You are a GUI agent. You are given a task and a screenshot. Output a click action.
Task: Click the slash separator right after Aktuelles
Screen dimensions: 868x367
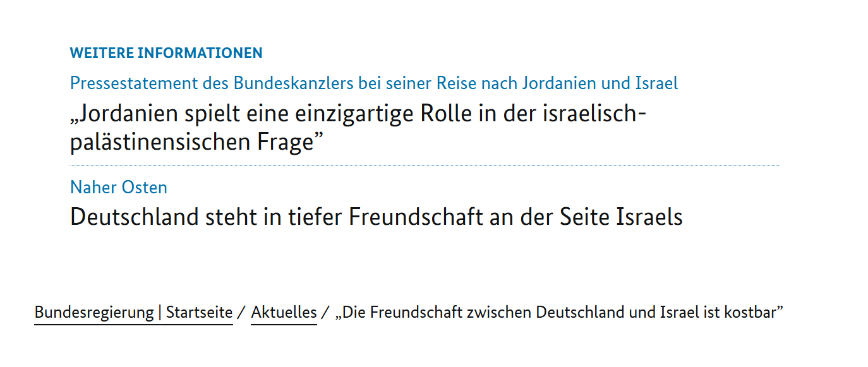click(325, 312)
